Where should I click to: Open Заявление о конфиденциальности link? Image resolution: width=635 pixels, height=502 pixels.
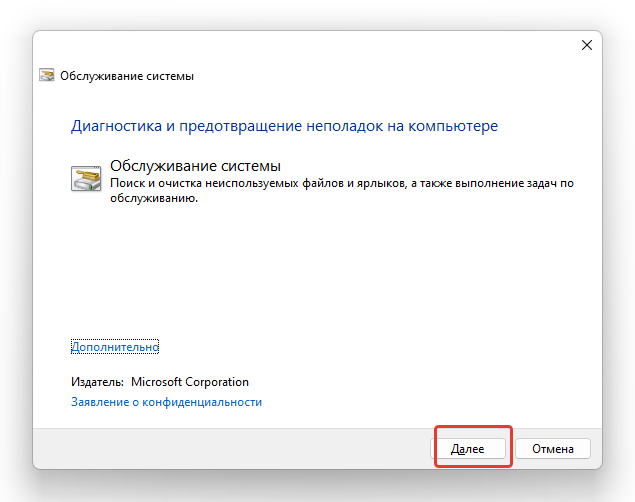point(166,402)
